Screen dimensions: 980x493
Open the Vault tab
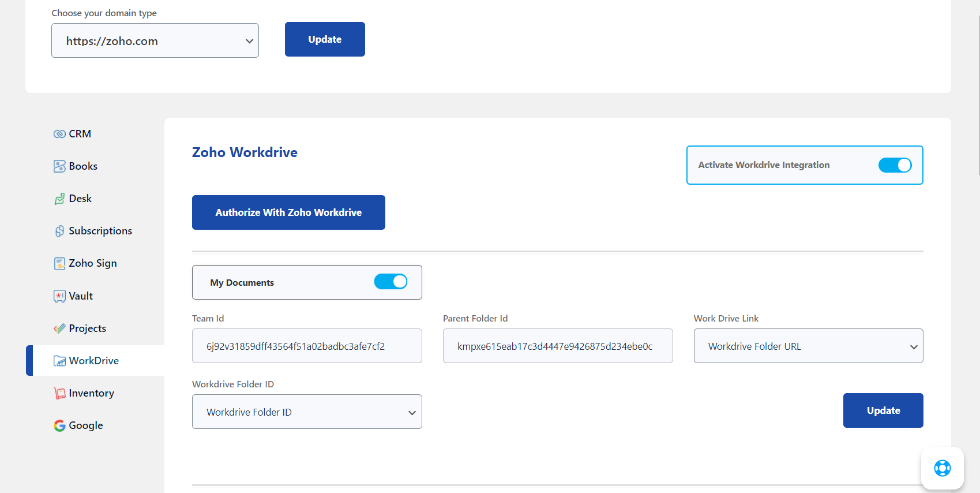pos(95,296)
